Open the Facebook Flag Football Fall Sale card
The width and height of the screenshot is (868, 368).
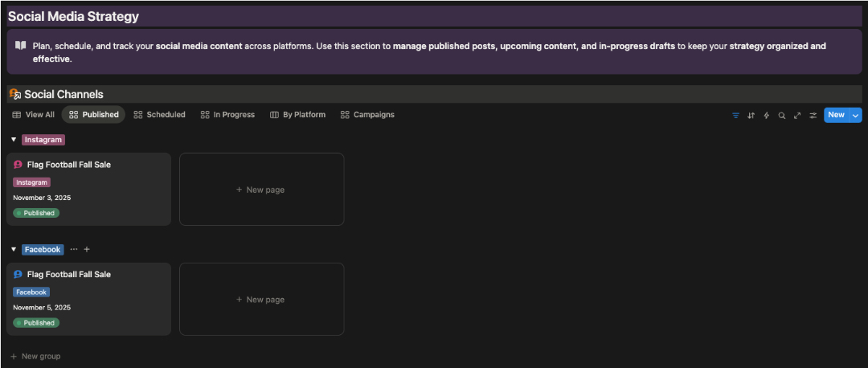[x=69, y=275]
